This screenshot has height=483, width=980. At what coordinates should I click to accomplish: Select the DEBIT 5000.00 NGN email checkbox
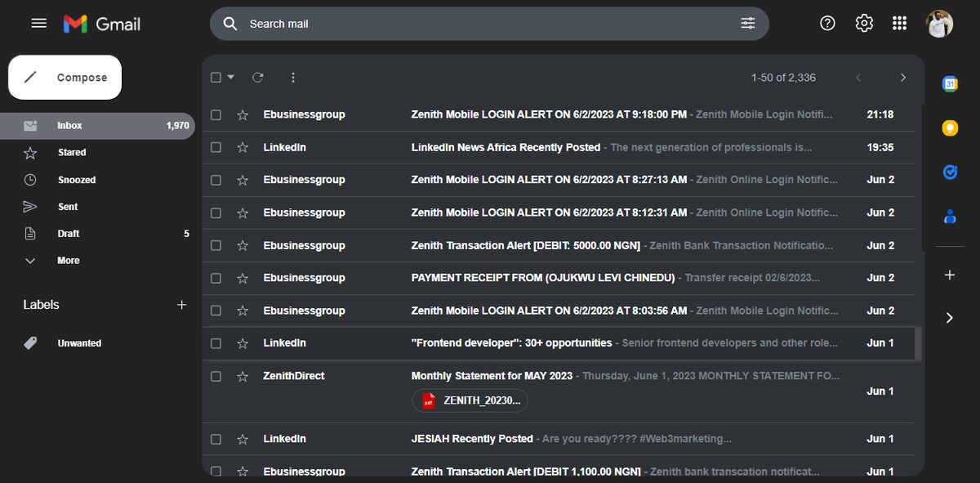click(216, 246)
